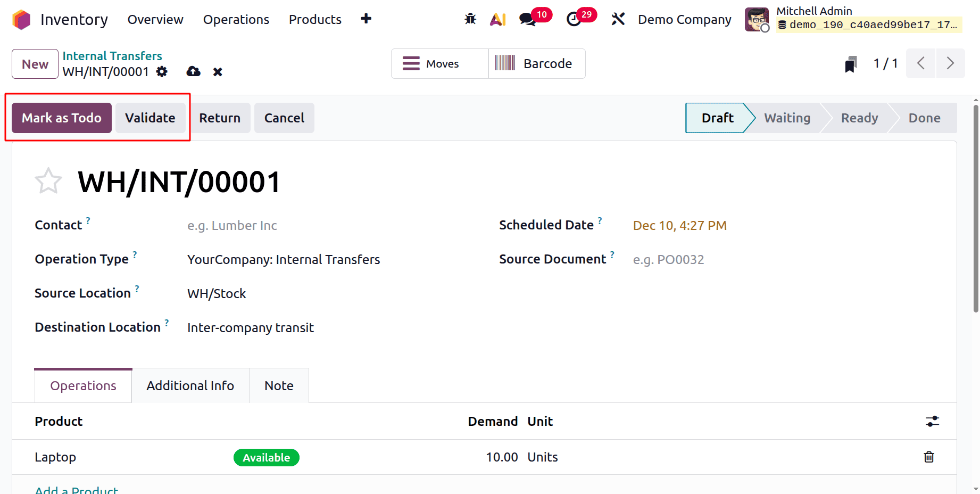The width and height of the screenshot is (980, 494).
Task: Discard changes with the X icon
Action: 218,72
